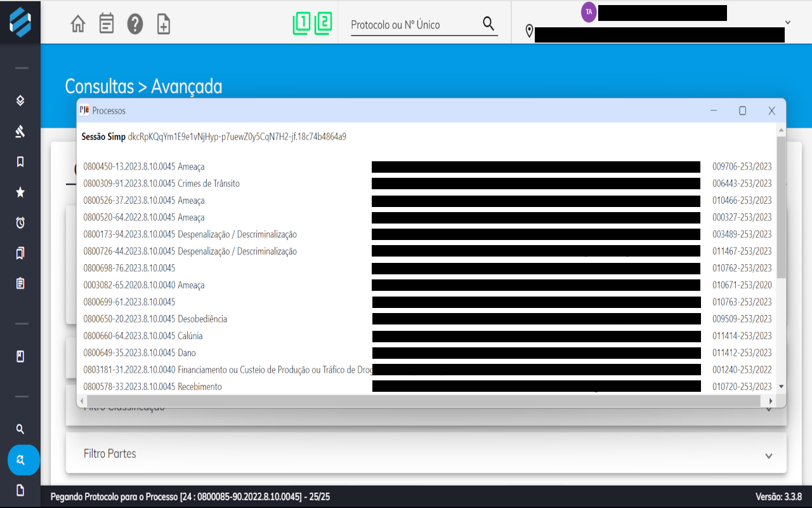Viewport: 812px width, 508px height.
Task: Click the Processos scrollbar down arrow
Action: 782,386
